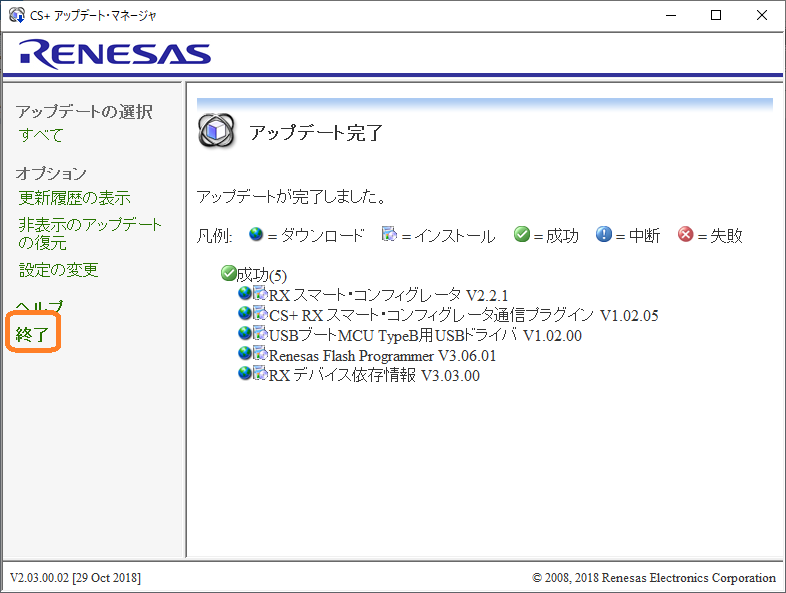Viewport: 786px width, 593px height.
Task: Open 更新履歴の表示 history link
Action: coord(74,197)
